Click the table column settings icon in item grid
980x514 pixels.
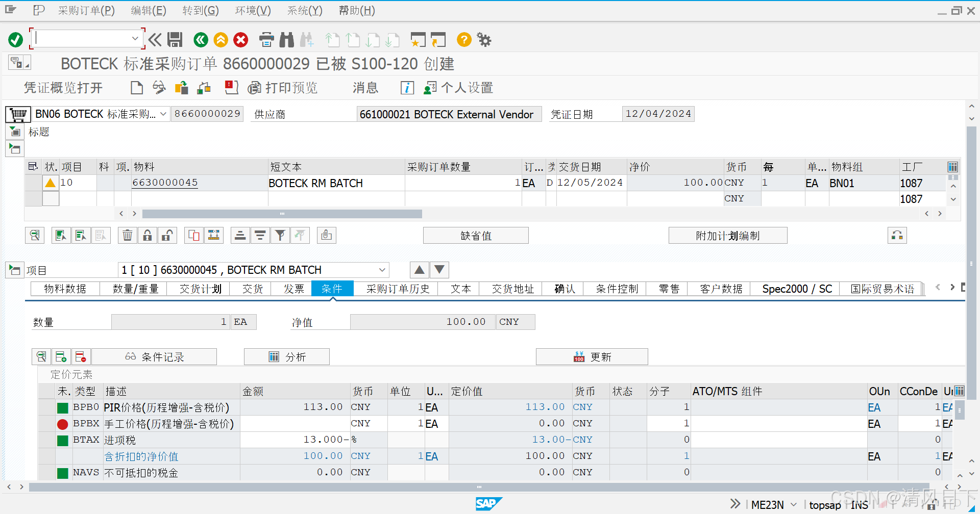[953, 167]
